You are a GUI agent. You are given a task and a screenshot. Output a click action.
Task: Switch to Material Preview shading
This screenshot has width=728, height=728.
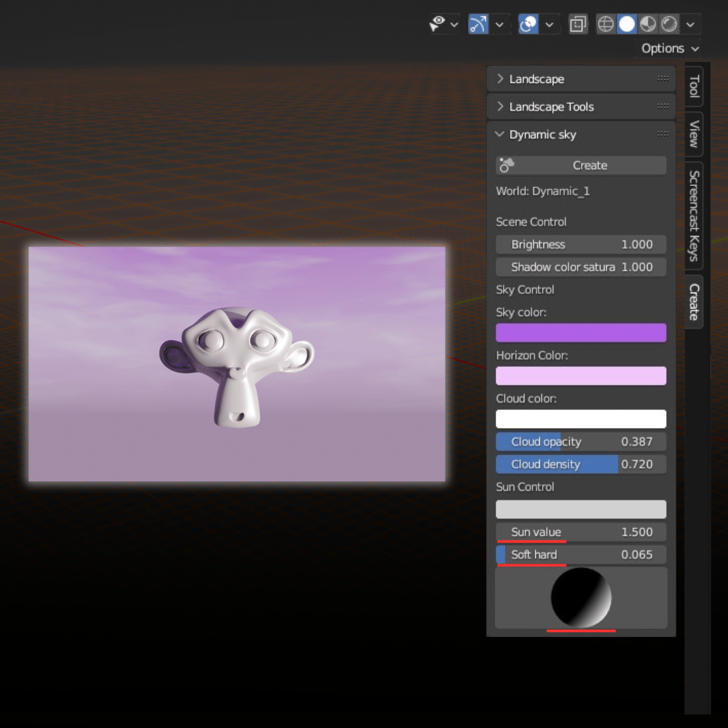coord(648,24)
